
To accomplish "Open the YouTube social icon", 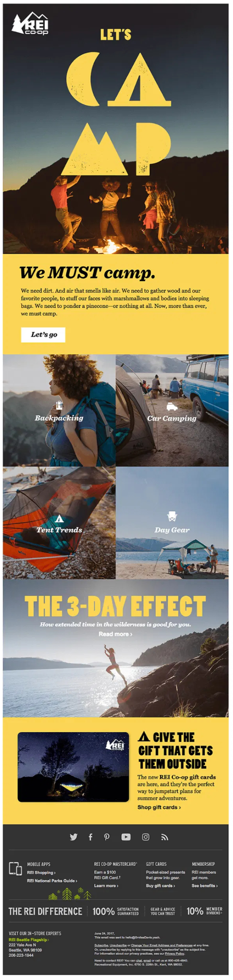I will [126, 837].
